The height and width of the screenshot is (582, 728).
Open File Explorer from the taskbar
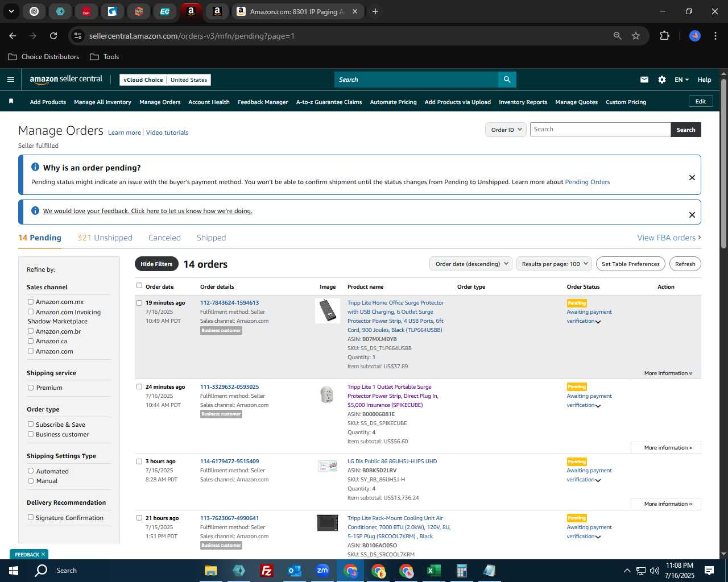(210, 571)
